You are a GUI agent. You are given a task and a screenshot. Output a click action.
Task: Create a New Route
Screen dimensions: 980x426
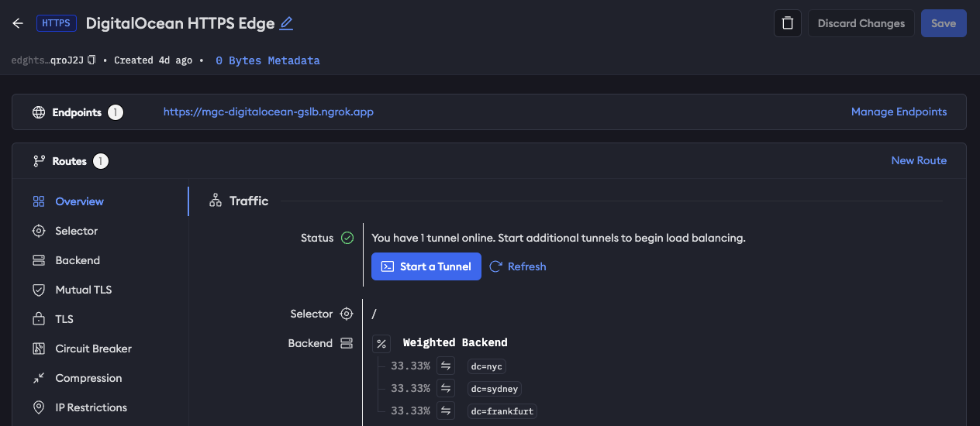(919, 160)
